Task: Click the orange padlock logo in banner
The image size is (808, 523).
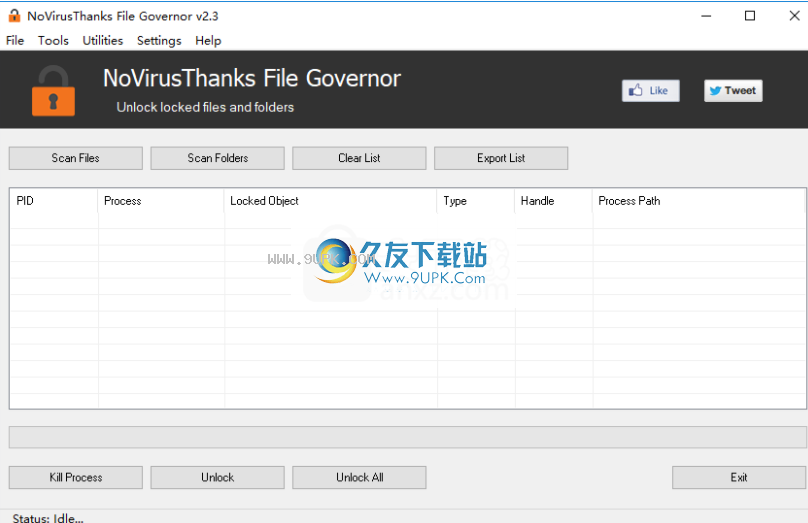Action: [x=53, y=91]
